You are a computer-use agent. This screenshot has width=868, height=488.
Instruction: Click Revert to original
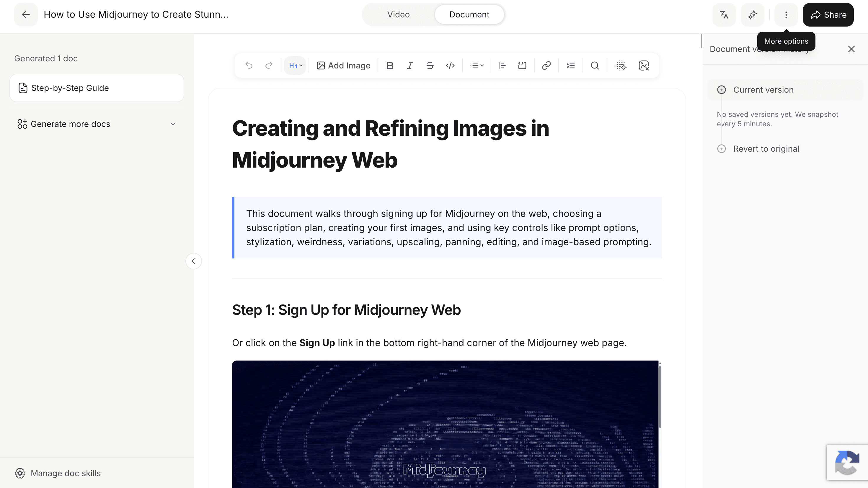pyautogui.click(x=766, y=149)
